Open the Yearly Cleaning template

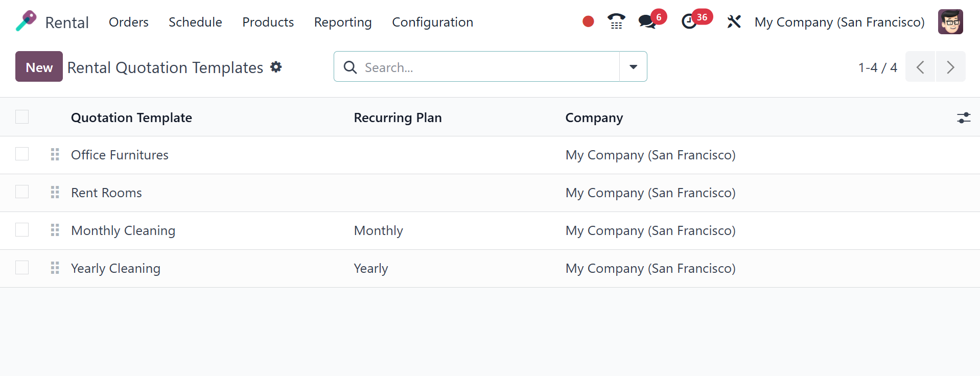(115, 268)
